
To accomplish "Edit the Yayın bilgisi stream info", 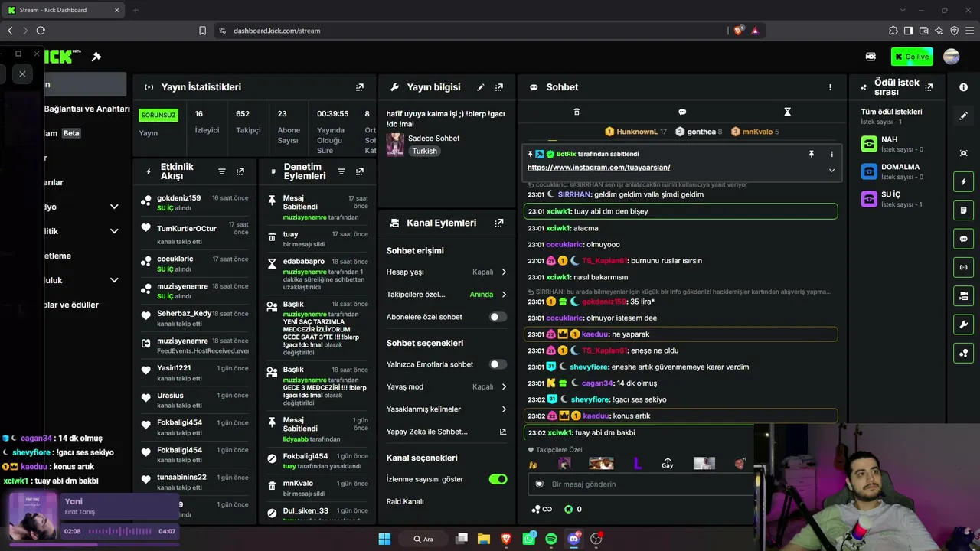I will pyautogui.click(x=481, y=87).
